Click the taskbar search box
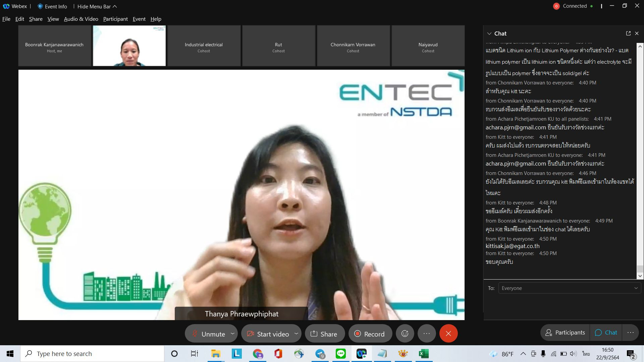The image size is (644, 362). click(92, 354)
